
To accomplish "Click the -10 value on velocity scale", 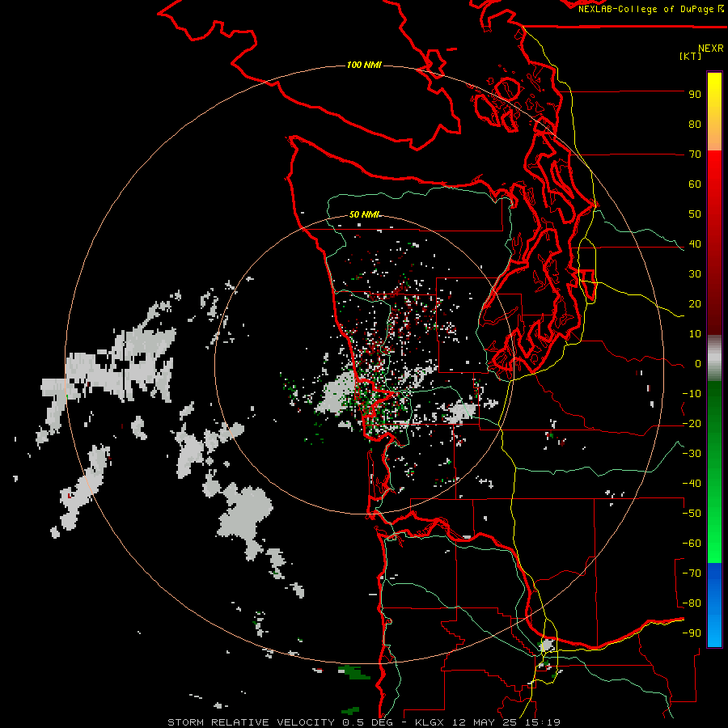I will tap(692, 394).
